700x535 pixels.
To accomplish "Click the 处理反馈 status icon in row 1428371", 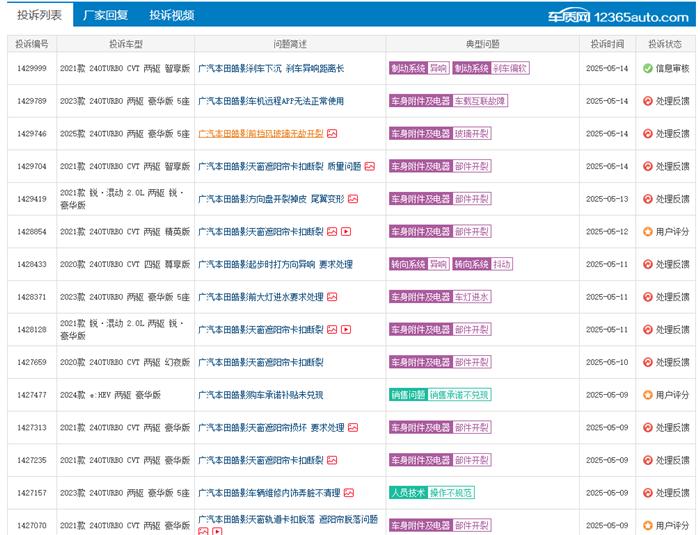I will coord(648,297).
